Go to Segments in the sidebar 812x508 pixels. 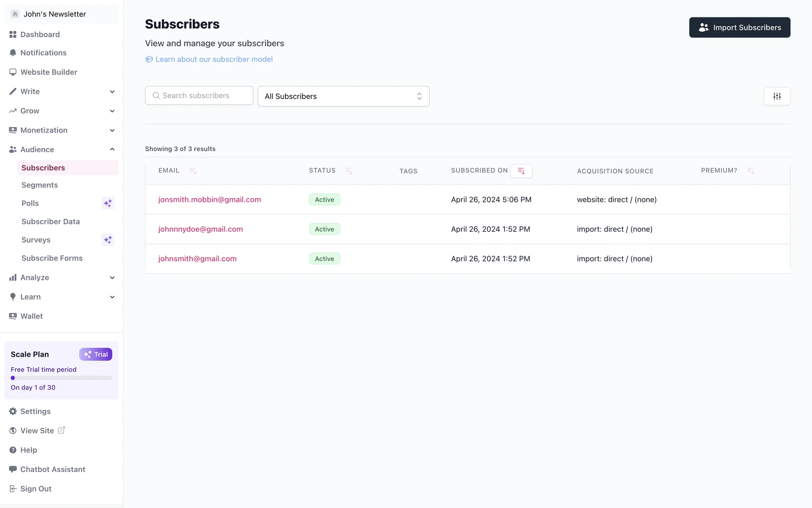point(40,185)
